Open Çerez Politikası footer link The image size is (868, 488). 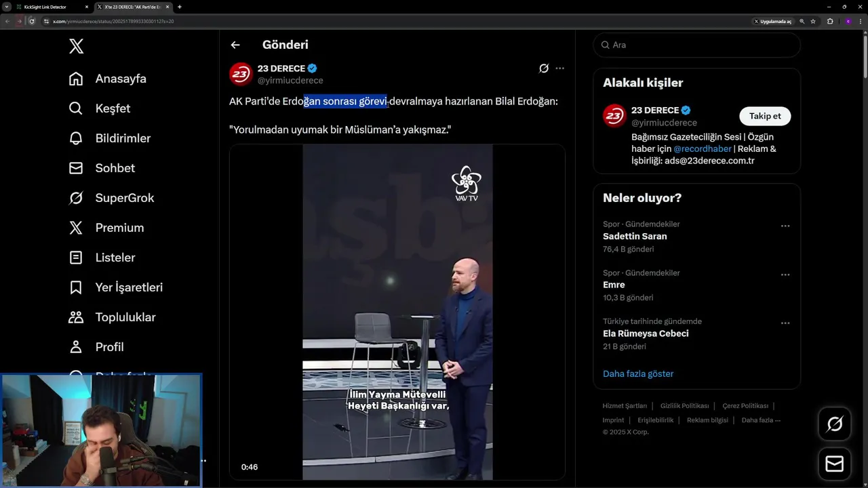coord(745,406)
